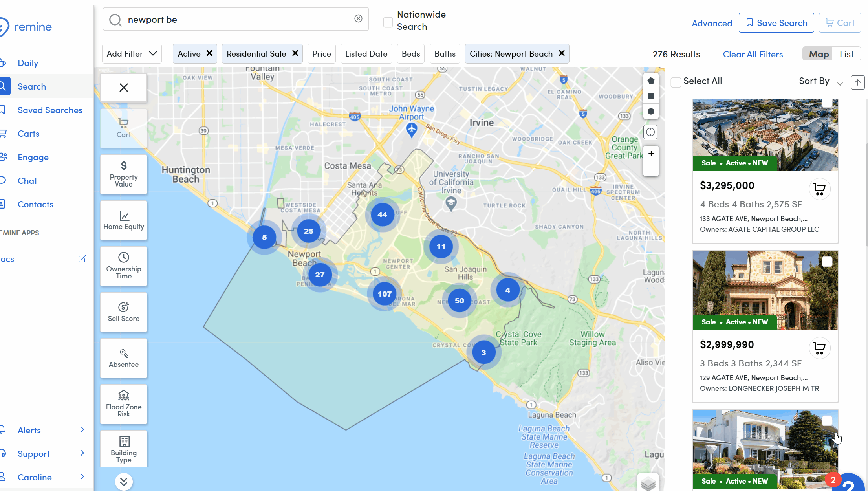The width and height of the screenshot is (868, 491).
Task: Open the Price filter
Action: click(x=322, y=53)
